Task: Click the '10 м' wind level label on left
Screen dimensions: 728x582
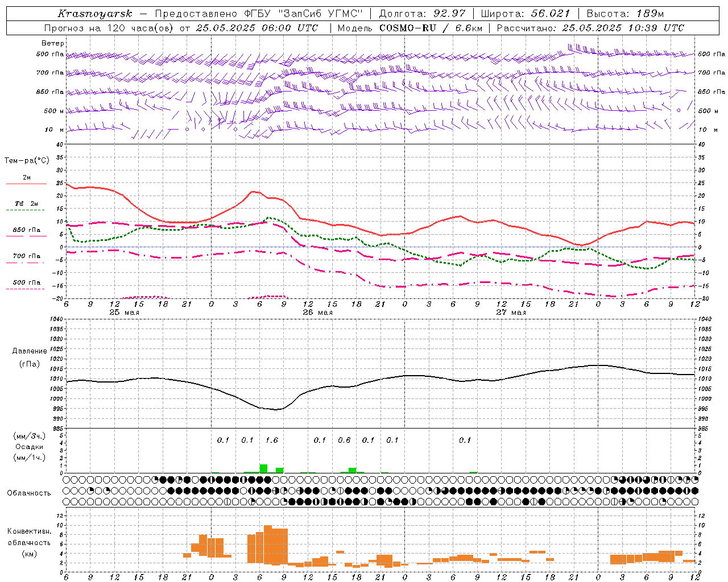Action: coord(54,130)
